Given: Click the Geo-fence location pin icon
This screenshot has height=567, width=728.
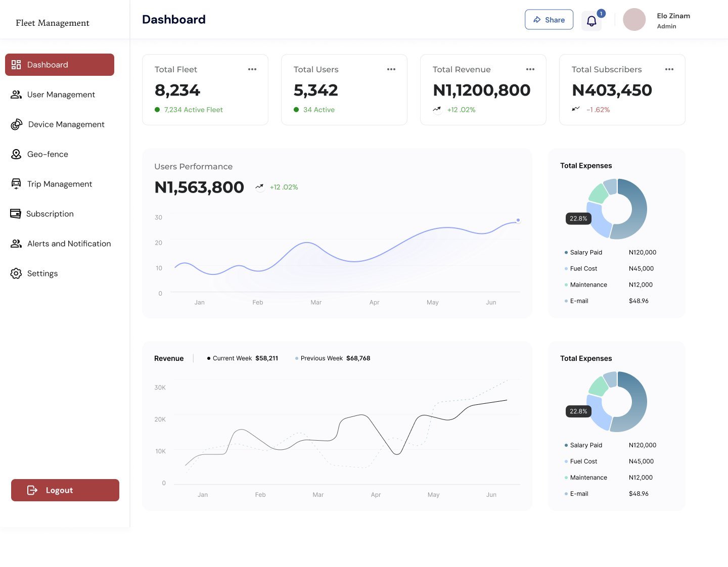Looking at the screenshot, I should (x=16, y=154).
